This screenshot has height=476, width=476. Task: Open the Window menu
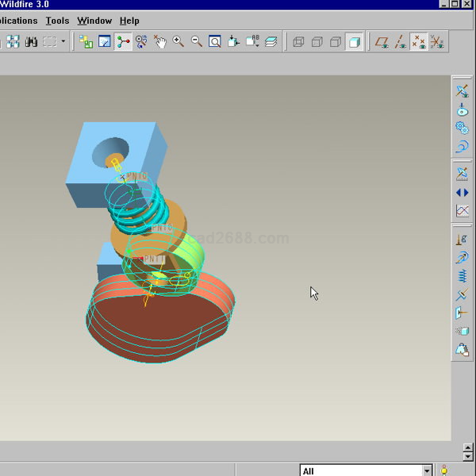point(94,21)
